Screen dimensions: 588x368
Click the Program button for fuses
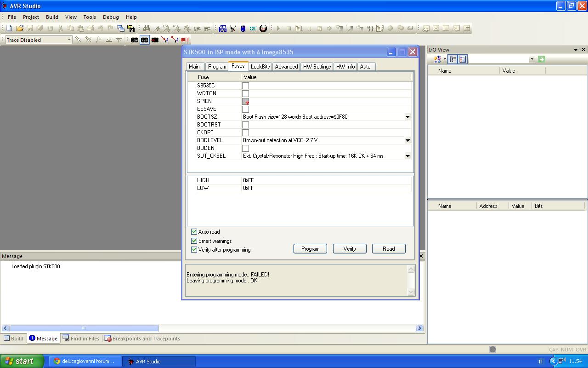pyautogui.click(x=310, y=249)
